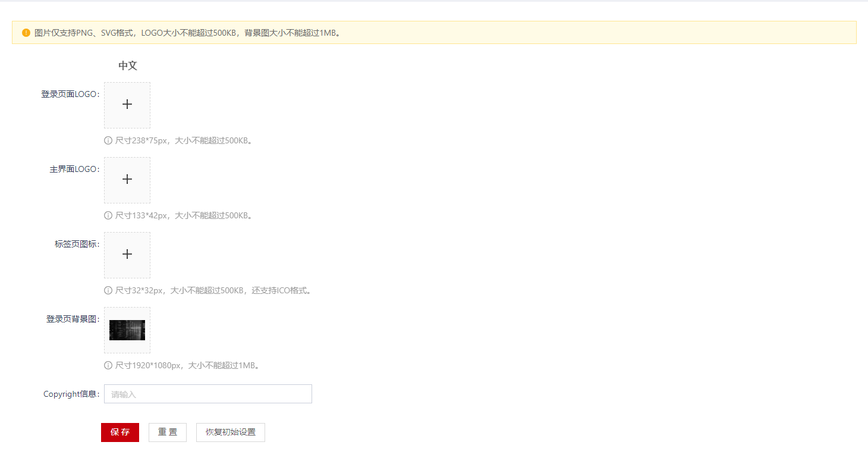
Task: Click the 登录页背景图 label
Action: click(x=73, y=319)
